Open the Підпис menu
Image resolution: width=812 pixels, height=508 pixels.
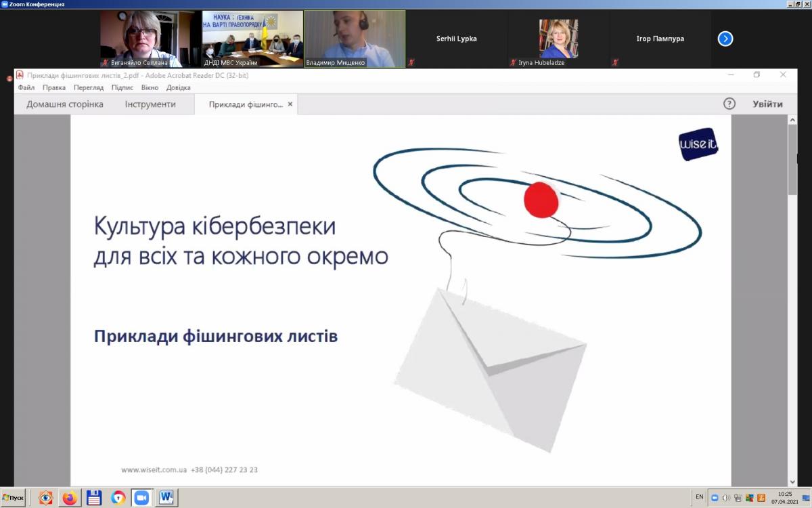click(x=122, y=87)
